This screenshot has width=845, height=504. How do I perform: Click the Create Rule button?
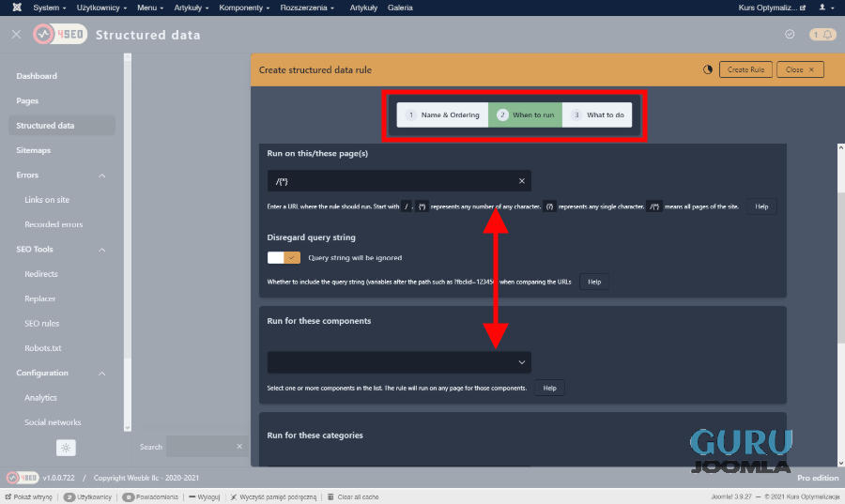pyautogui.click(x=745, y=69)
